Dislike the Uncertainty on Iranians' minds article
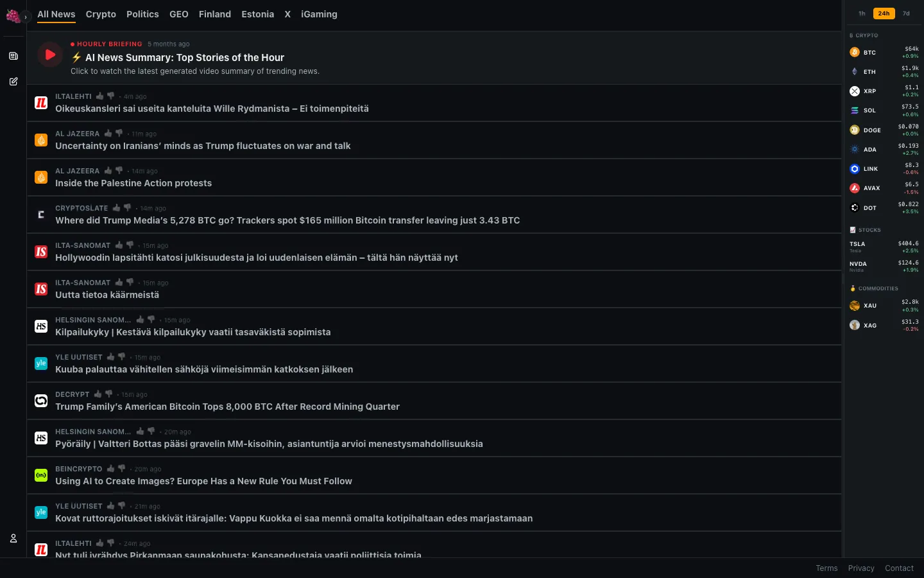The height and width of the screenshot is (578, 924). 119,133
